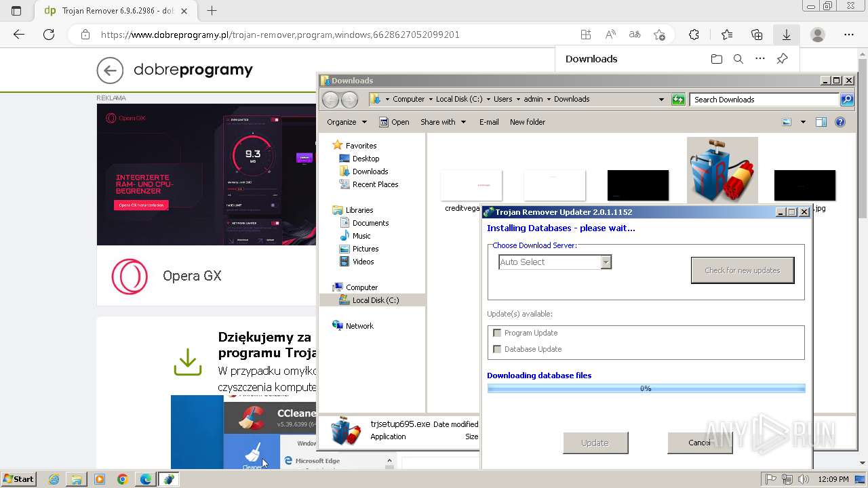The image size is (868, 488).
Task: Click the Edge address bar URL
Action: [x=280, y=35]
